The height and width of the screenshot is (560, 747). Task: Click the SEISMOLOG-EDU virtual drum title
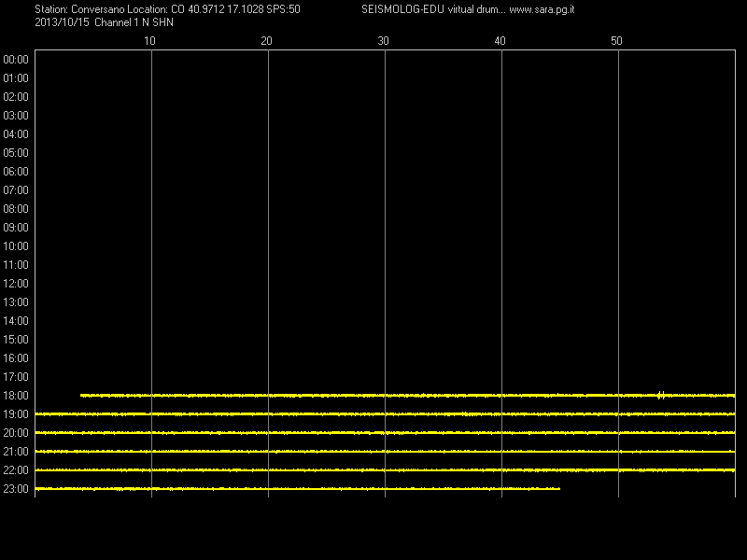pos(433,9)
